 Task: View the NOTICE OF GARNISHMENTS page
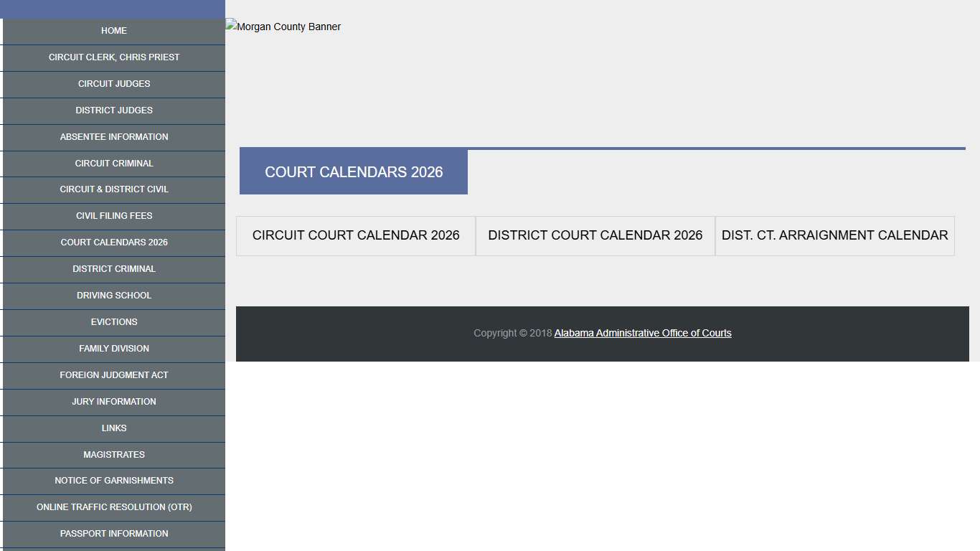113,481
